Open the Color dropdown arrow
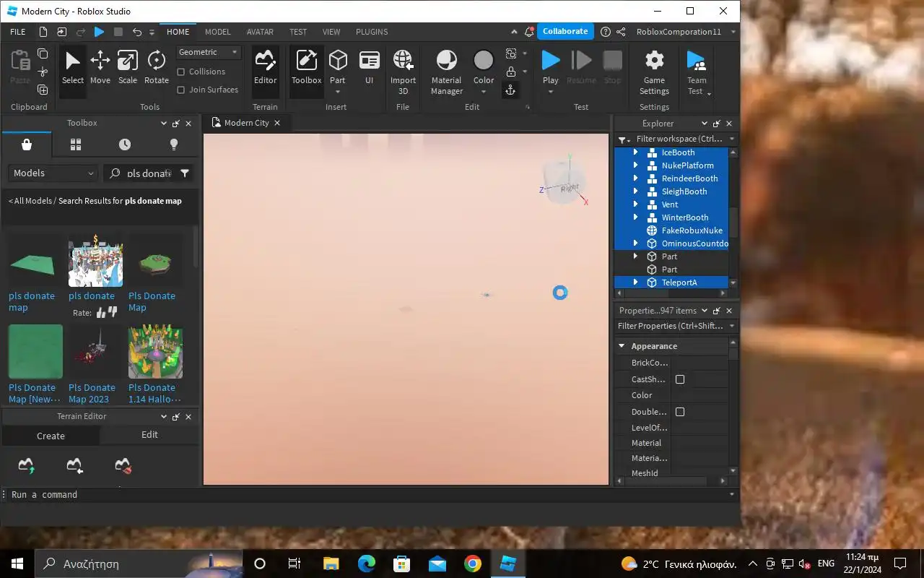 click(484, 92)
